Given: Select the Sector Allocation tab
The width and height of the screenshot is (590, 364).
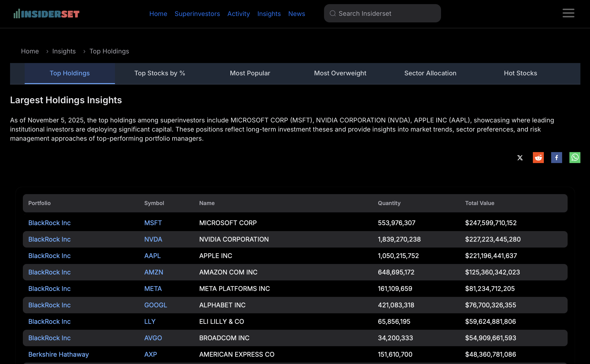Looking at the screenshot, I should pos(430,74).
